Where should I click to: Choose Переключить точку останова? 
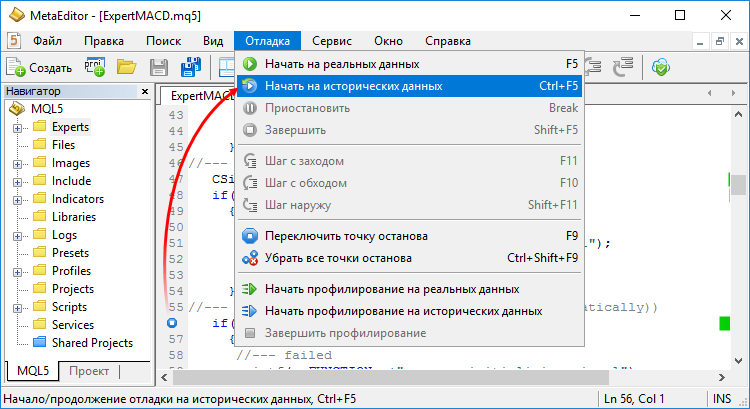pos(409,236)
